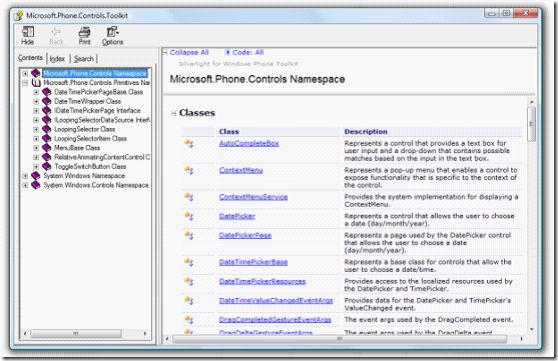Image resolution: width=558 pixels, height=361 pixels.
Task: Open the DatePicker class link
Action: point(237,216)
